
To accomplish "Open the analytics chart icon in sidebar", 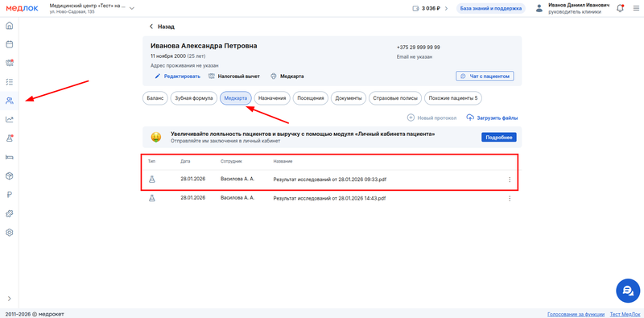I will pyautogui.click(x=10, y=120).
